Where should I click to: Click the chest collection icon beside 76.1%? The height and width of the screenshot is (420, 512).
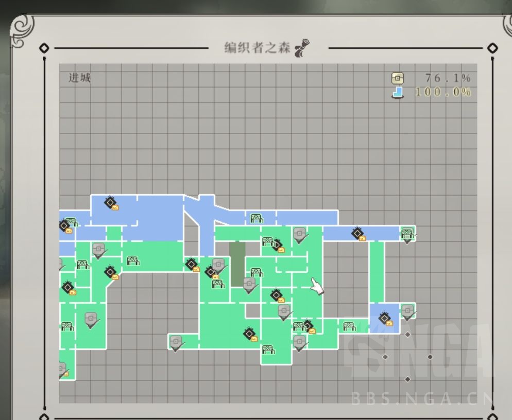pyautogui.click(x=397, y=78)
